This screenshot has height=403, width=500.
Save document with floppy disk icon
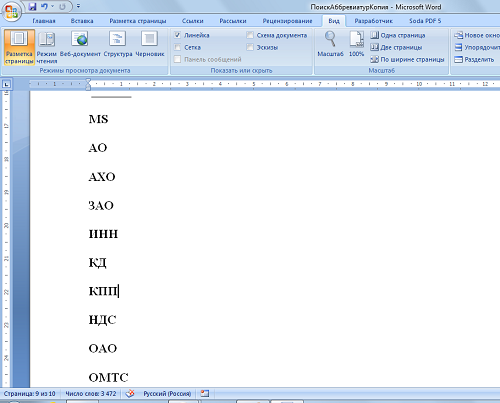click(x=32, y=6)
